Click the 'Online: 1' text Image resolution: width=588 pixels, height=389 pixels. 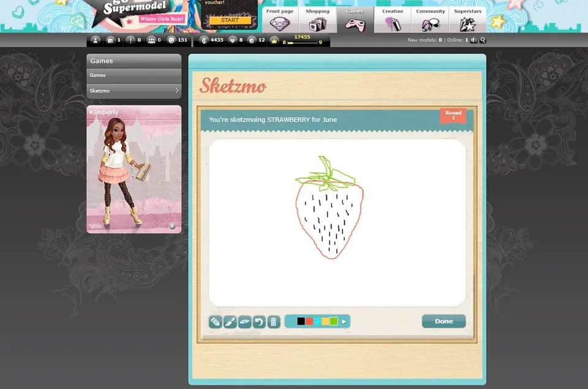(x=458, y=40)
